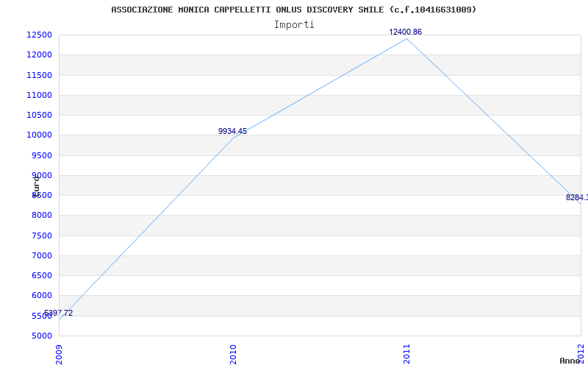Click the 7500 y-axis tick label

coord(42,236)
